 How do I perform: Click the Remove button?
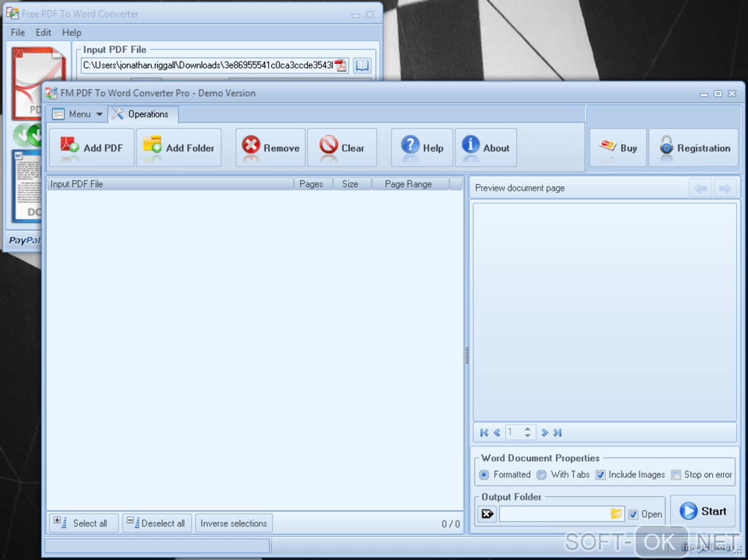[271, 148]
